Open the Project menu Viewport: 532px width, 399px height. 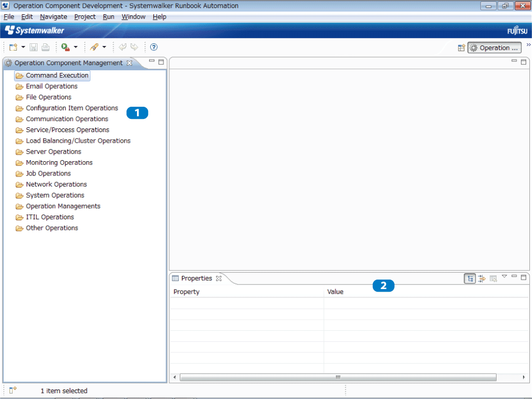click(x=85, y=16)
